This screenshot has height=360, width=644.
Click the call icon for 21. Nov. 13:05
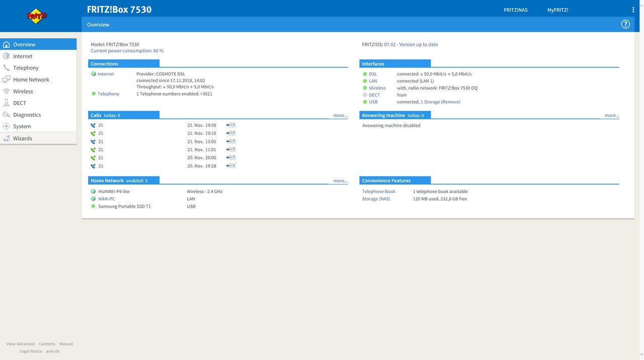(x=93, y=141)
